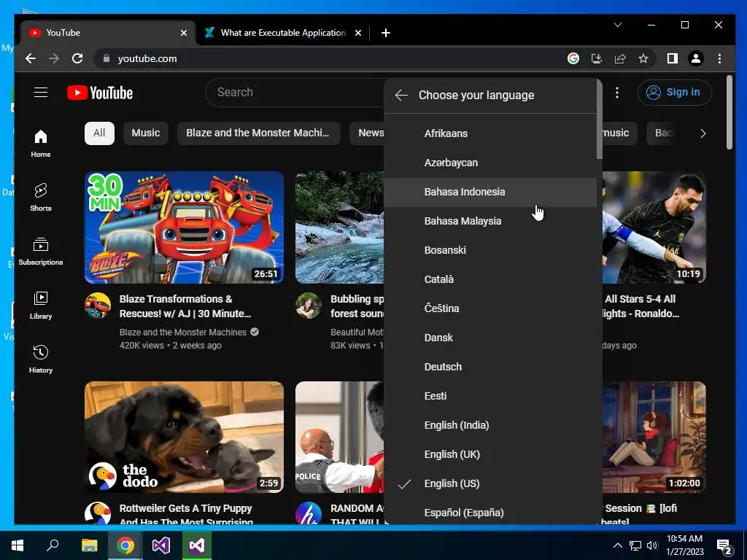
Task: Open File Explorer from taskbar
Action: 89,545
